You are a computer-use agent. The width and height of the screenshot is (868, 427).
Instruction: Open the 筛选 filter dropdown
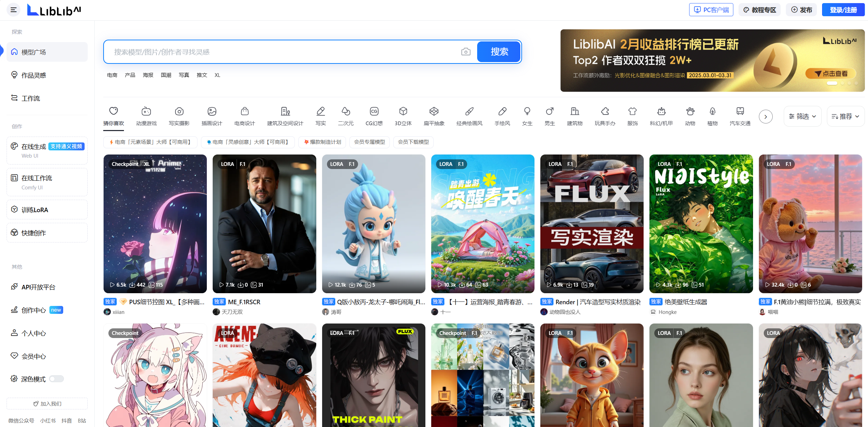pos(802,116)
